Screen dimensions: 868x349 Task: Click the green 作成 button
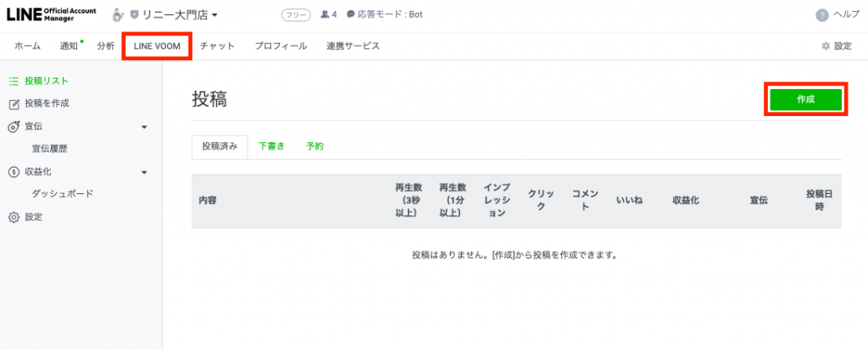coord(805,100)
